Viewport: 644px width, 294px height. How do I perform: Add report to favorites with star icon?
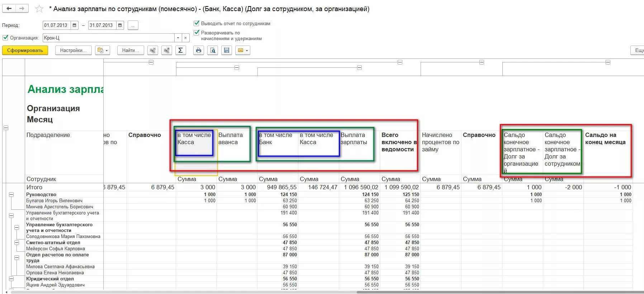pos(39,9)
